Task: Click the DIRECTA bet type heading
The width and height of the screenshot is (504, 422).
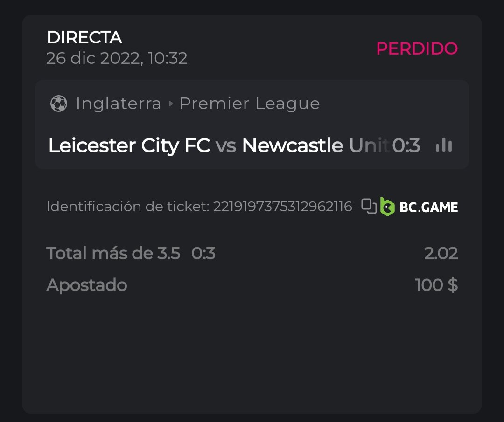Action: pyautogui.click(x=84, y=37)
